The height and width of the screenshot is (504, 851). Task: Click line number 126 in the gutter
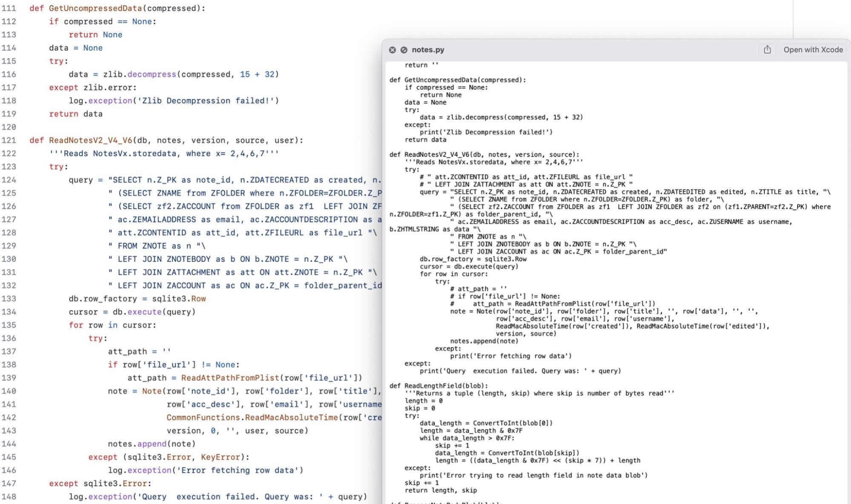9,206
